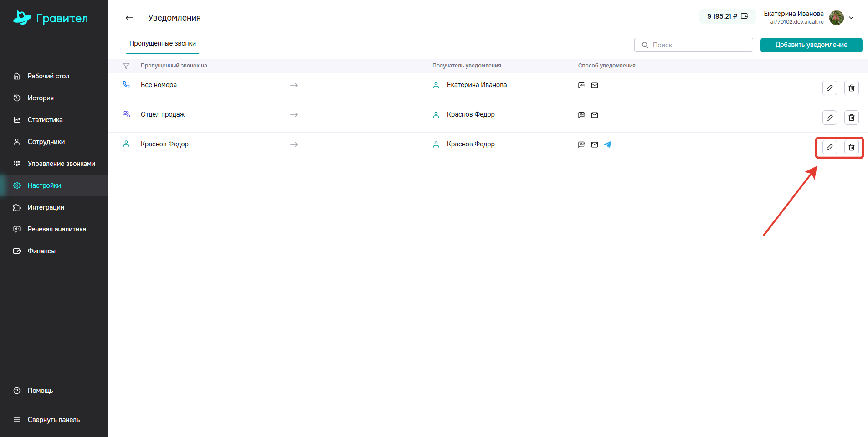Screen dimensions: 868x437
Task: Delete the Отдел продаж notification rule
Action: 851,118
